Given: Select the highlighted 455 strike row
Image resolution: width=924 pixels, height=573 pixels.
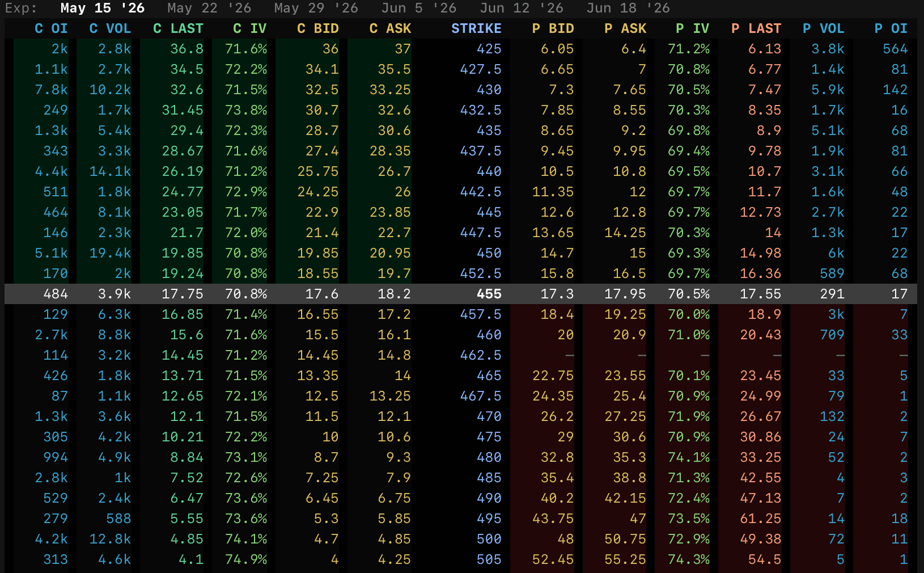Looking at the screenshot, I should tap(461, 294).
